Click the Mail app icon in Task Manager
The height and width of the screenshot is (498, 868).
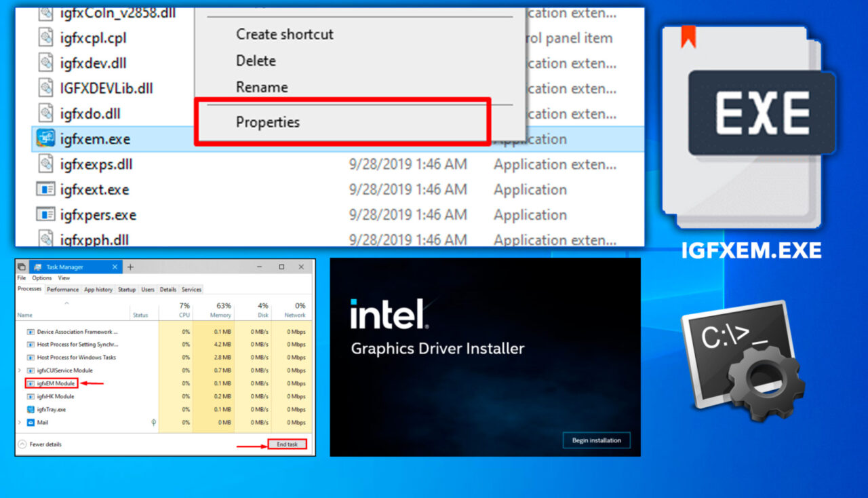tap(31, 422)
